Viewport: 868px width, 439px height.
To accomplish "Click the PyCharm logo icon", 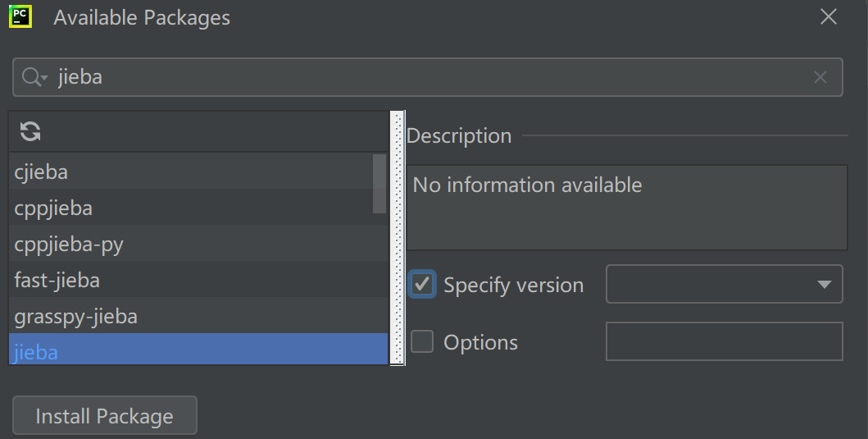I will [x=20, y=16].
